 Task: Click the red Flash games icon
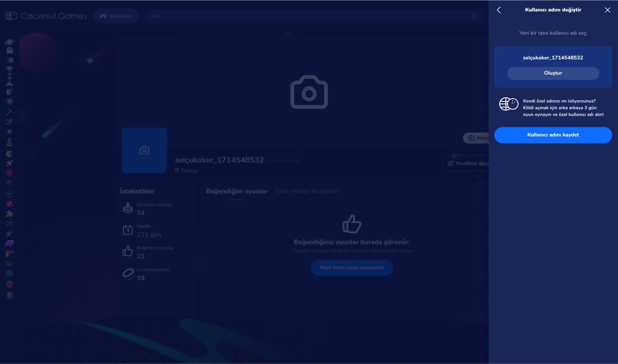(10, 204)
